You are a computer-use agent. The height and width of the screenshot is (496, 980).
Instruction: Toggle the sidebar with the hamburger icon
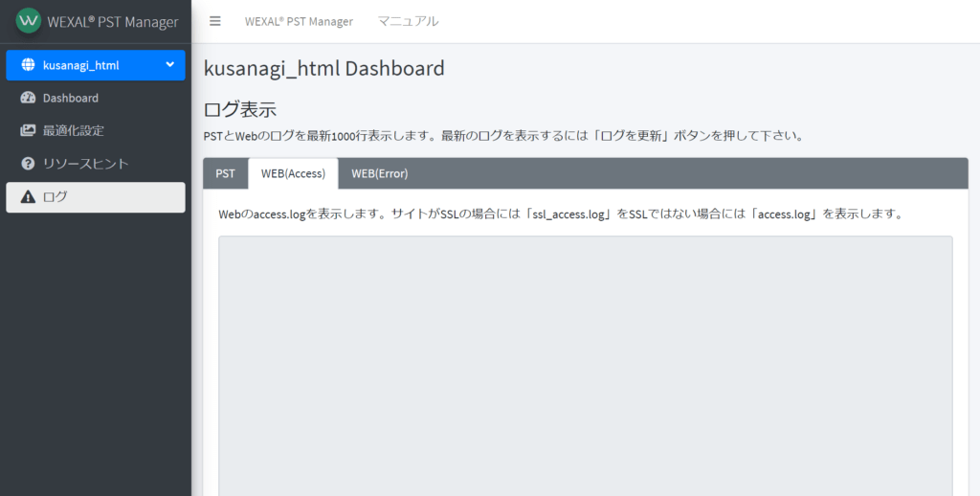215,21
